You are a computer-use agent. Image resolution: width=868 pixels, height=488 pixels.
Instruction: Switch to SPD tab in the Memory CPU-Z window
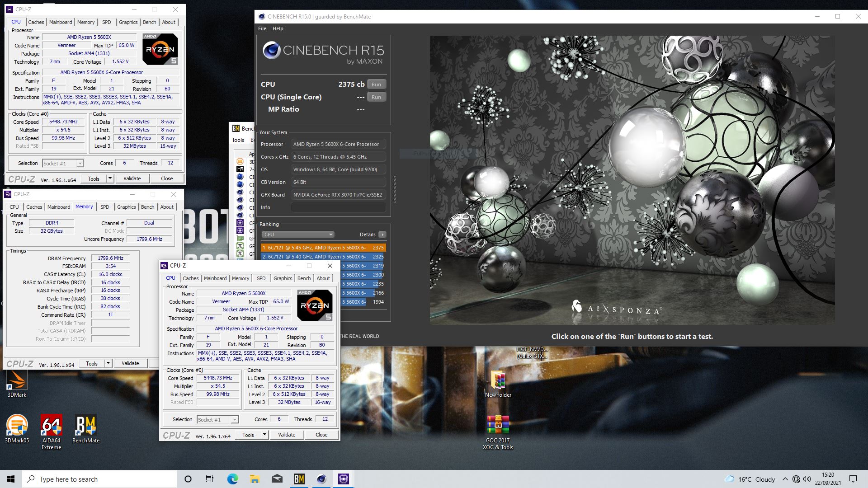[105, 207]
